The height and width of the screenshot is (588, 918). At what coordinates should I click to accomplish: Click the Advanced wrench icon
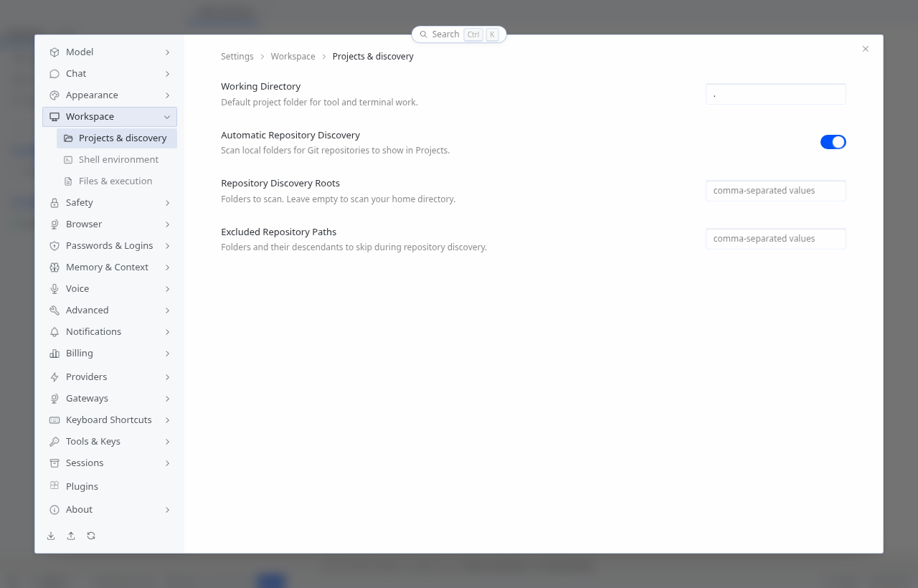click(55, 310)
